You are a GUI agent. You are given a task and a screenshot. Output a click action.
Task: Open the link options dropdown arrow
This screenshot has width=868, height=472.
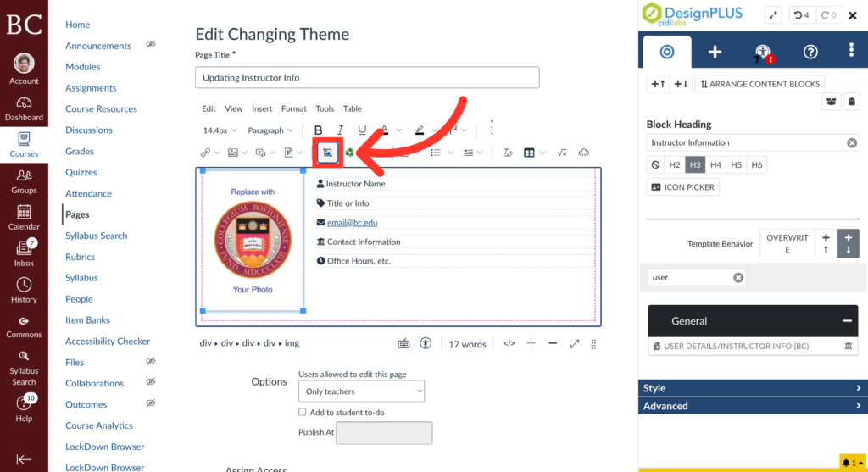click(217, 153)
